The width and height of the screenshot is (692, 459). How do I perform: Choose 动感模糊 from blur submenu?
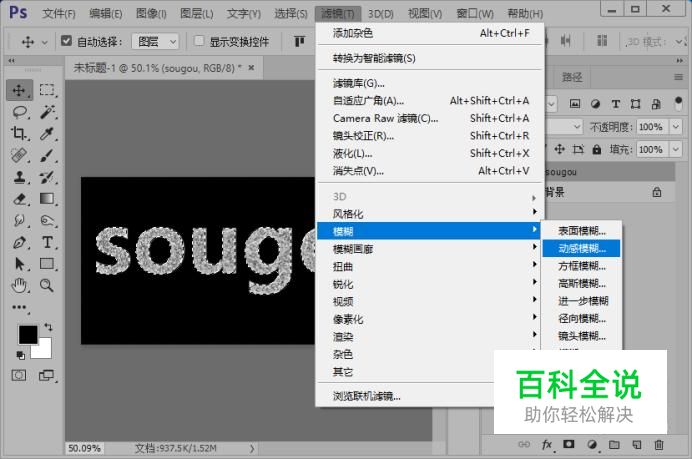coord(581,248)
